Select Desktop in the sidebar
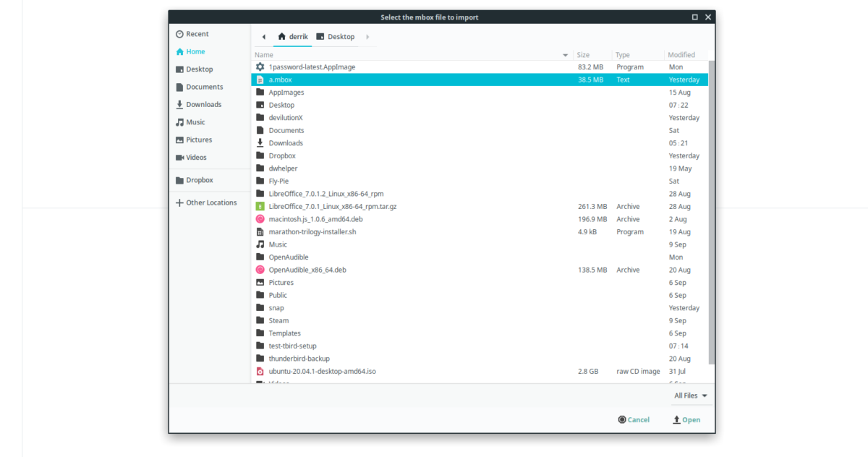Viewport: 868px width, 457px height. point(194,69)
